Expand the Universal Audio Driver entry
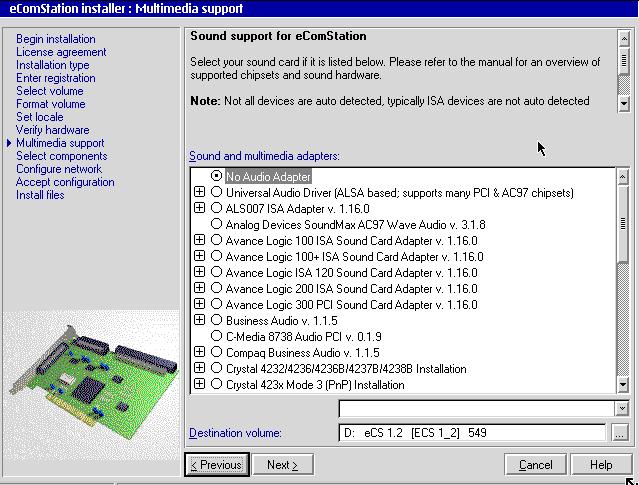Viewport: 639px width, 485px height. tap(199, 192)
